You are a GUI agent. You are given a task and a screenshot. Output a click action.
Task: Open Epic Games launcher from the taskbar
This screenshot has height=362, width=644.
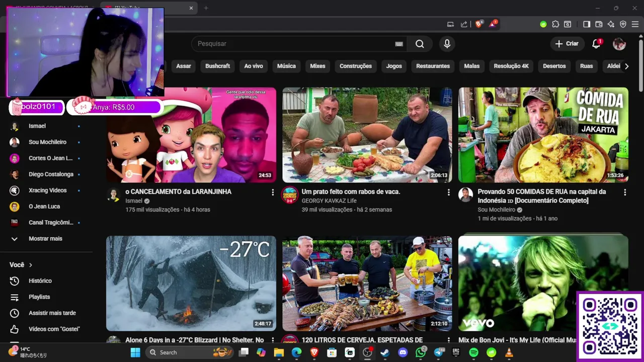(456, 352)
